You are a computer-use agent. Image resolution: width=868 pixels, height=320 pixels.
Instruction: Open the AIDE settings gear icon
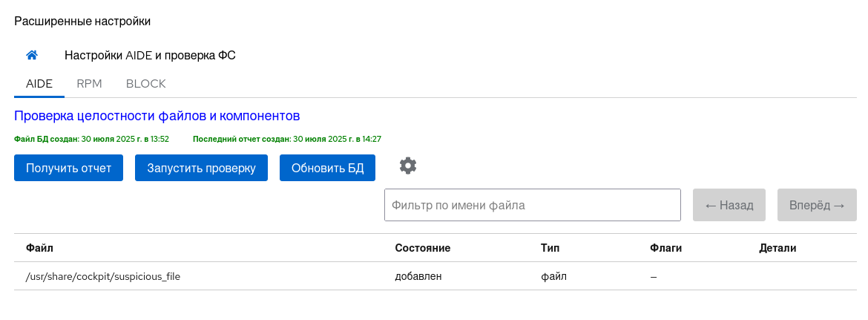(x=408, y=166)
